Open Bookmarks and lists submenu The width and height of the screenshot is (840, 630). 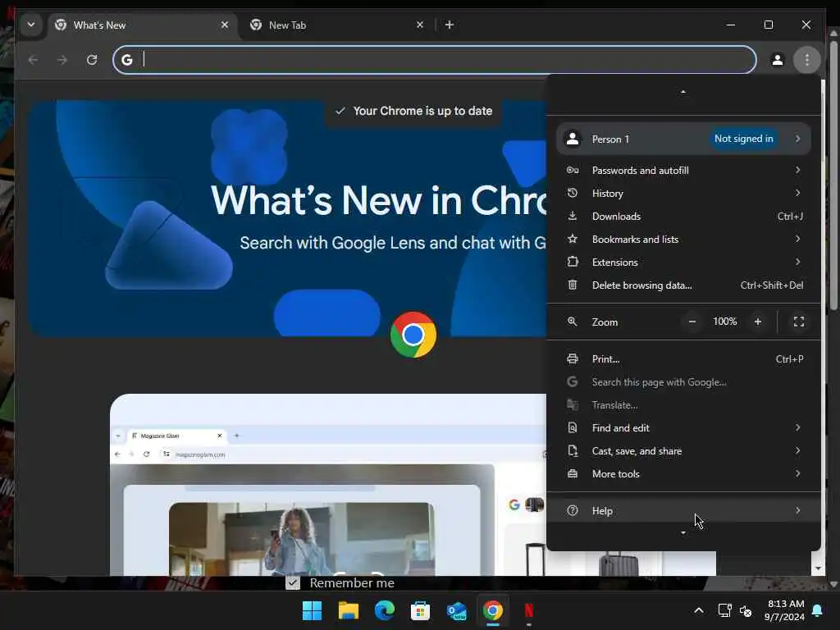683,240
